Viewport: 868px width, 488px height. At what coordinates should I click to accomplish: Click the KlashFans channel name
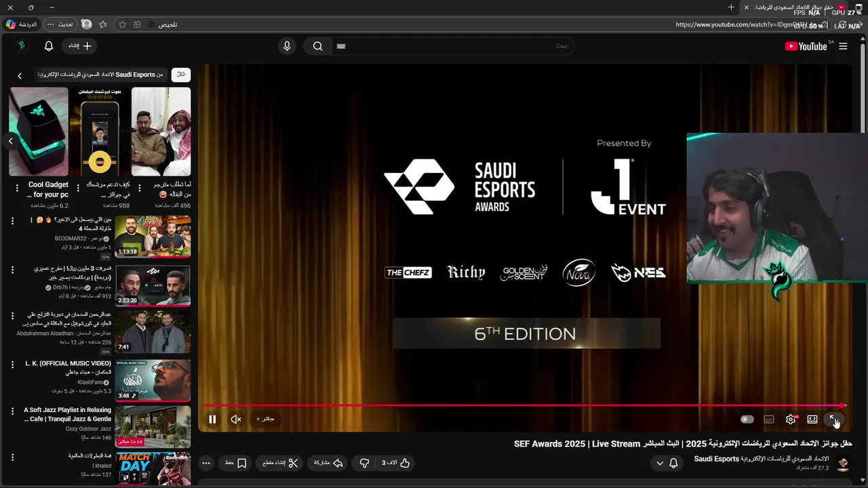pos(91,382)
